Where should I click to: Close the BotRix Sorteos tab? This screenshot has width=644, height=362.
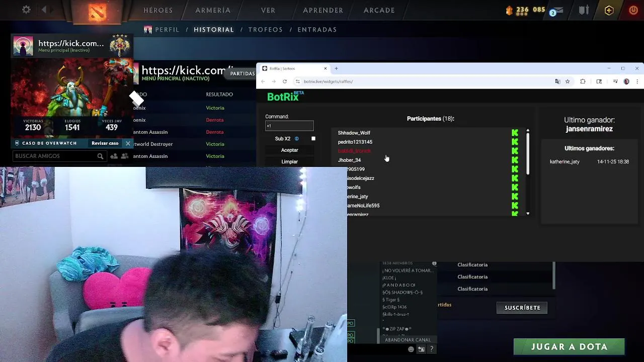click(325, 68)
